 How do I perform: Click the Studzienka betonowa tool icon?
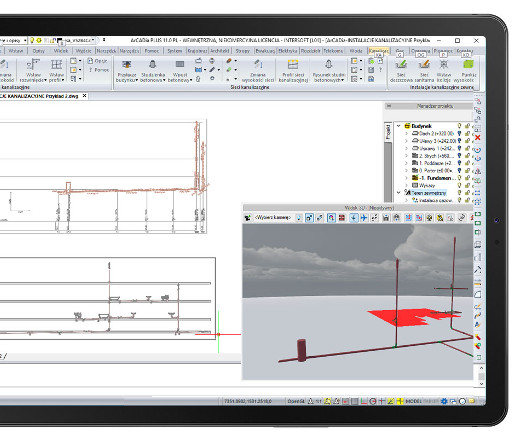(x=153, y=64)
